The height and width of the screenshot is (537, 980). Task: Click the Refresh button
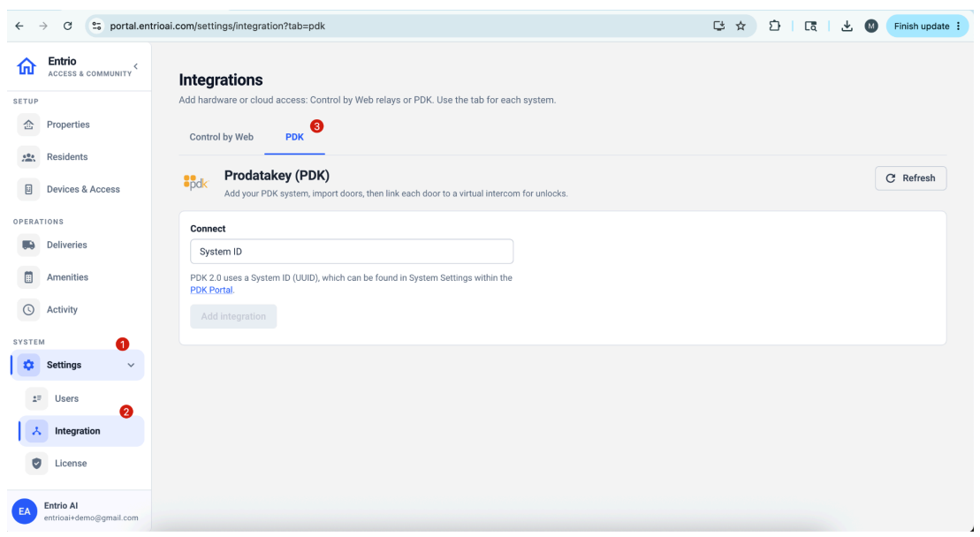[x=910, y=178]
